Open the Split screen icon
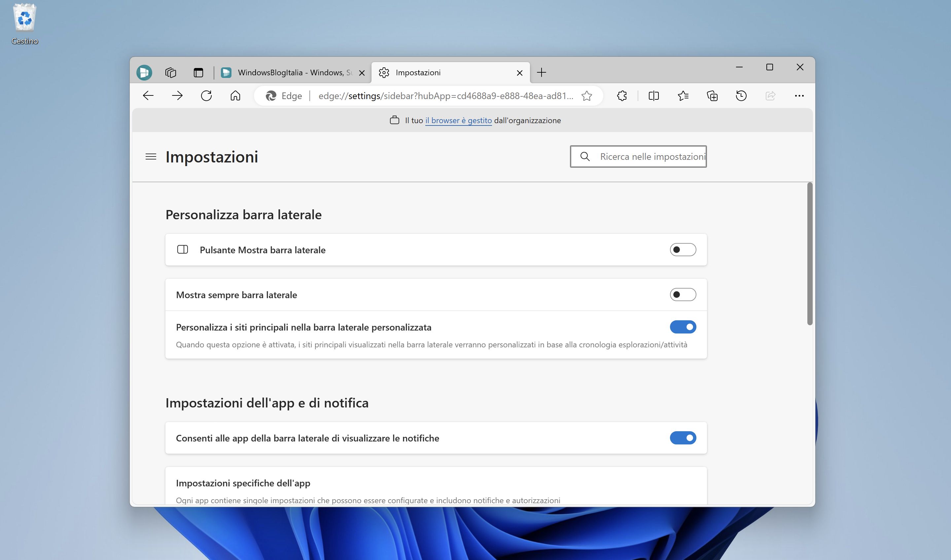The height and width of the screenshot is (560, 951). 653,96
